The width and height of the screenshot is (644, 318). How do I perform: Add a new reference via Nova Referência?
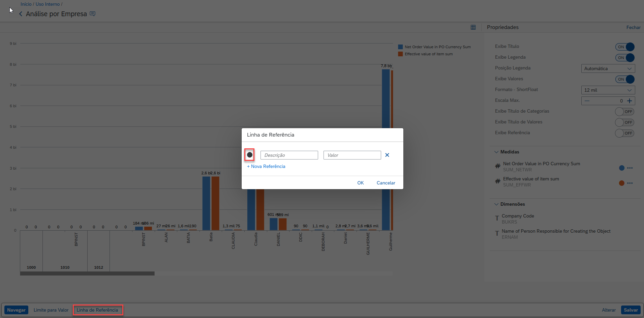pos(266,166)
